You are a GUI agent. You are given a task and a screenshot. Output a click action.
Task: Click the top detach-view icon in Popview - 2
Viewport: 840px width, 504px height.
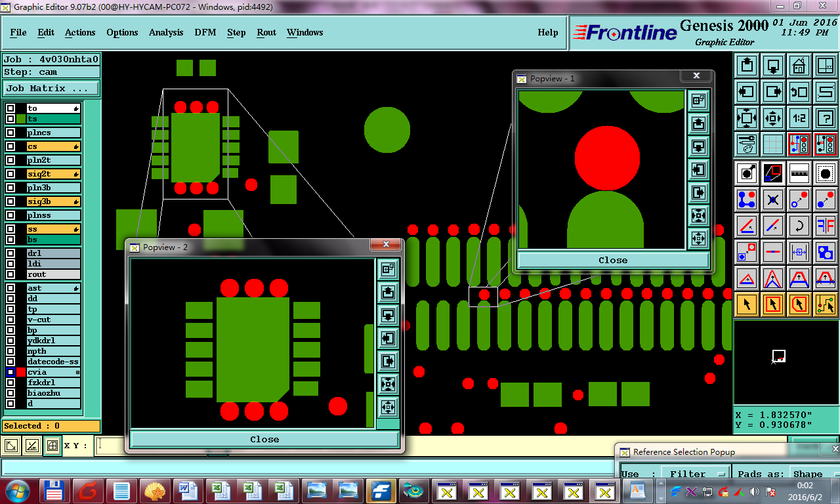click(388, 269)
